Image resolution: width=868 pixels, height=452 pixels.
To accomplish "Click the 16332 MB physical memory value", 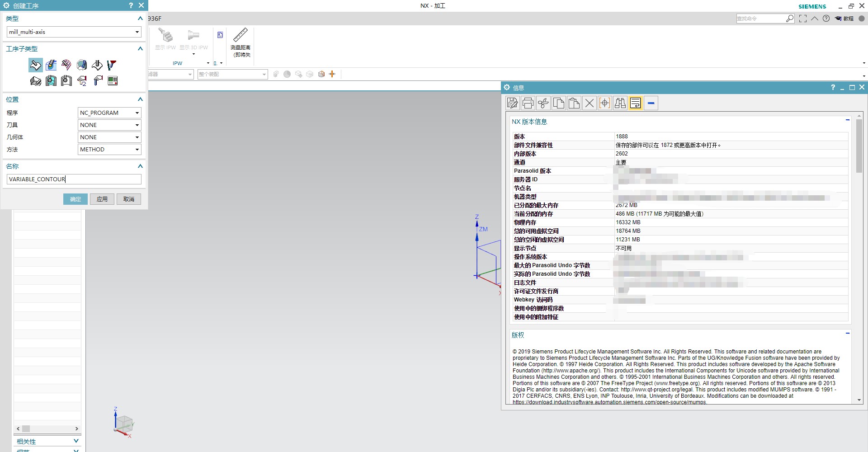I will coord(628,222).
